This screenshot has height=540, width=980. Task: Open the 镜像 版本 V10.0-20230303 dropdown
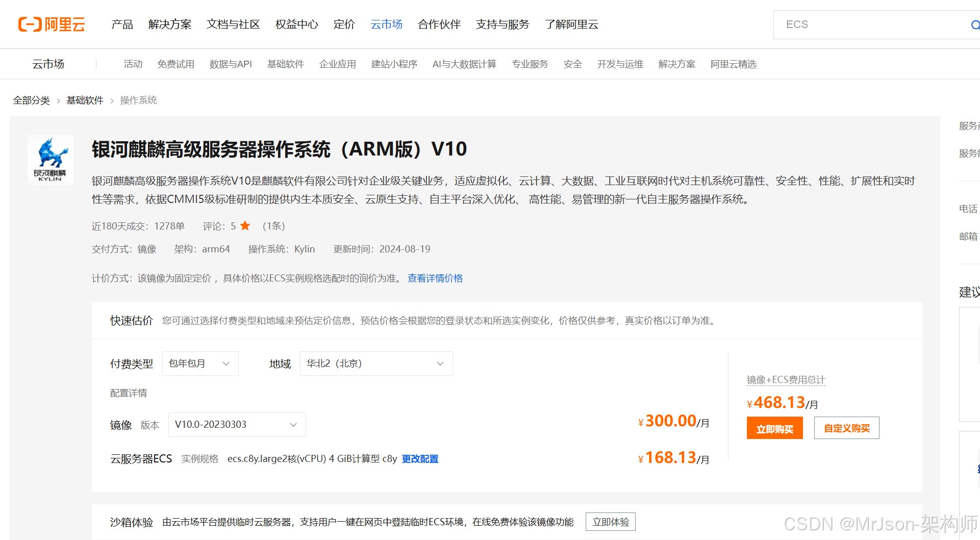237,425
